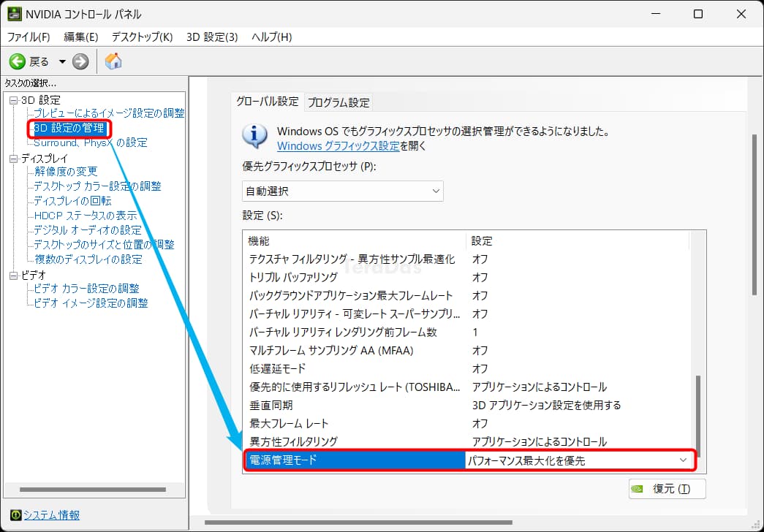The image size is (764, 532).
Task: Open the 編集(E) menu
Action: point(81,37)
